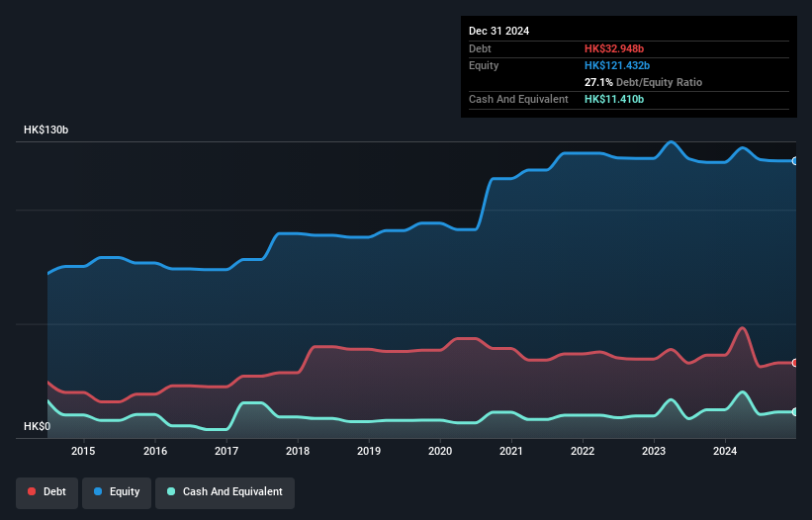Click the 27.1% Debt/Equity Ratio text

[643, 82]
